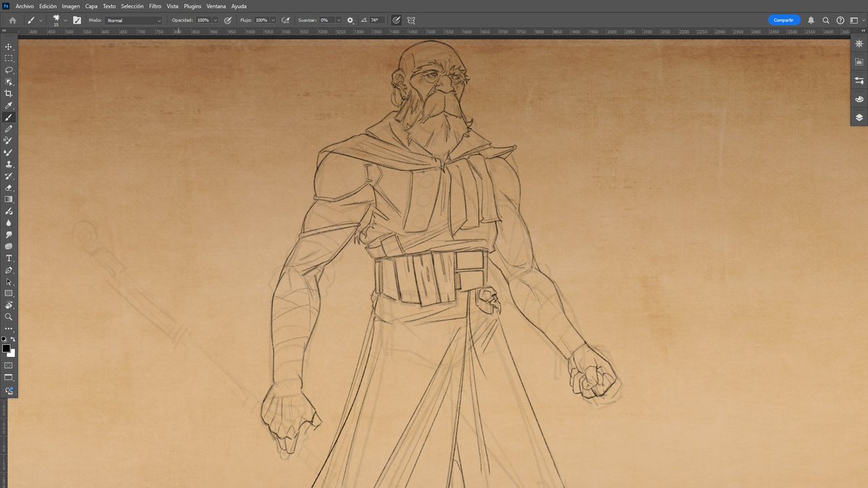Open the Edición menu
868x488 pixels.
click(48, 6)
